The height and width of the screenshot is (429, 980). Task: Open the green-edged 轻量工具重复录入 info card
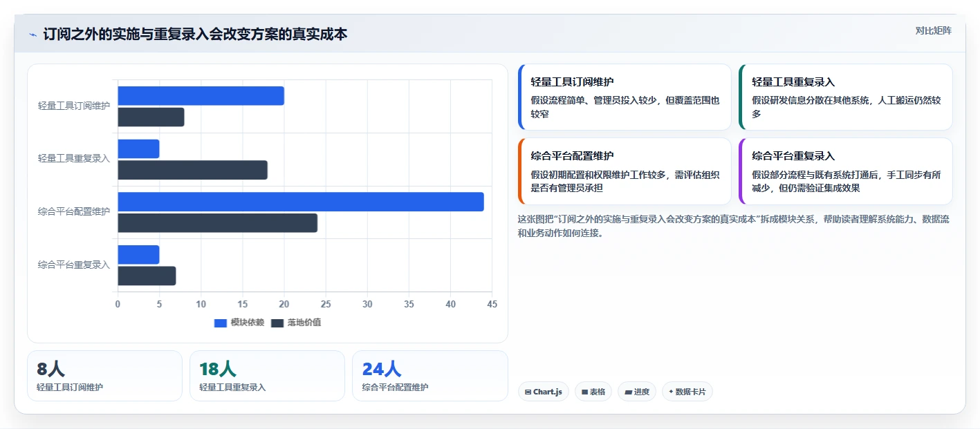846,97
